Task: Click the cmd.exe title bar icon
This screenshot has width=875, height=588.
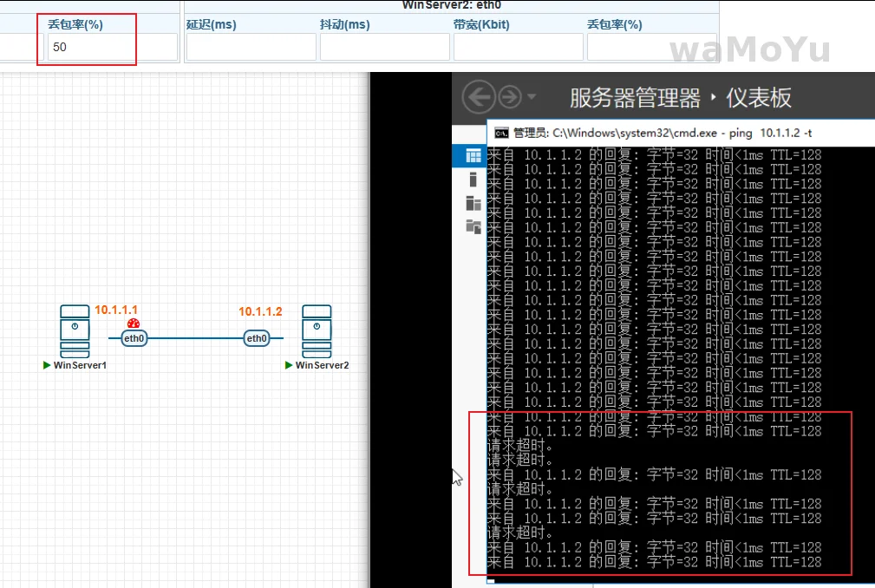Action: [500, 133]
